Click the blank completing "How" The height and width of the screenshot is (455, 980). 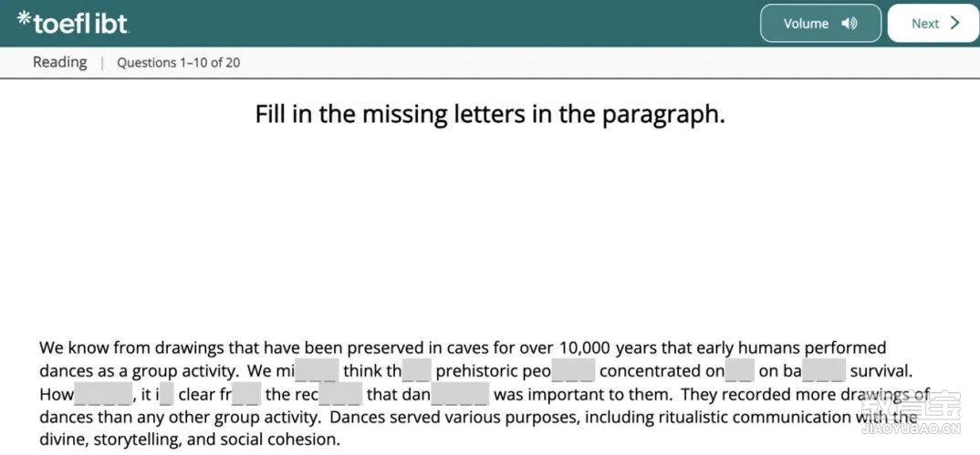[103, 395]
